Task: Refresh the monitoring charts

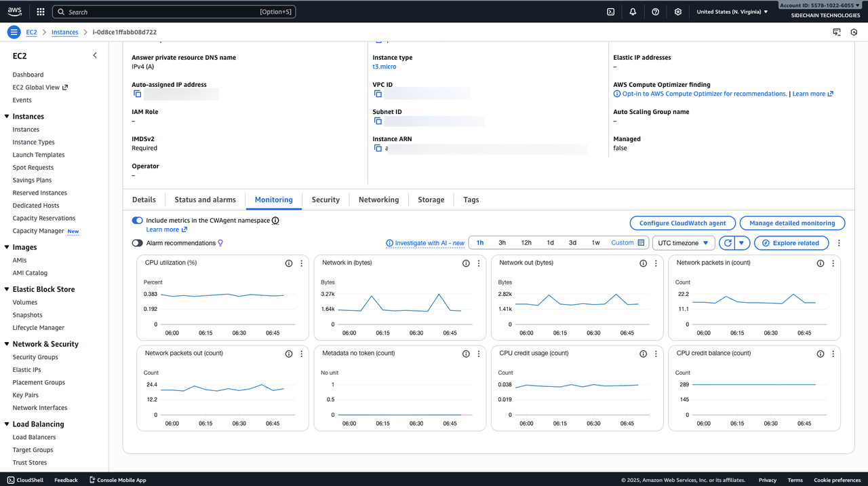Action: tap(728, 243)
